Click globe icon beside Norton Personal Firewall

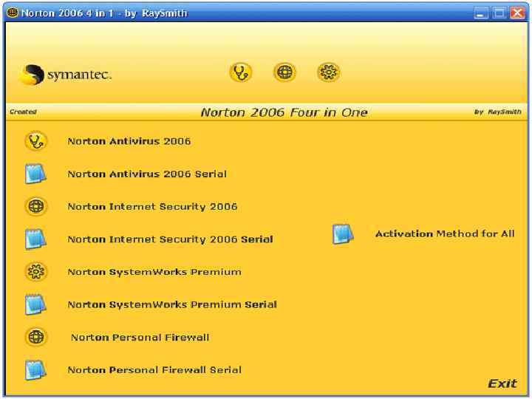tap(36, 337)
